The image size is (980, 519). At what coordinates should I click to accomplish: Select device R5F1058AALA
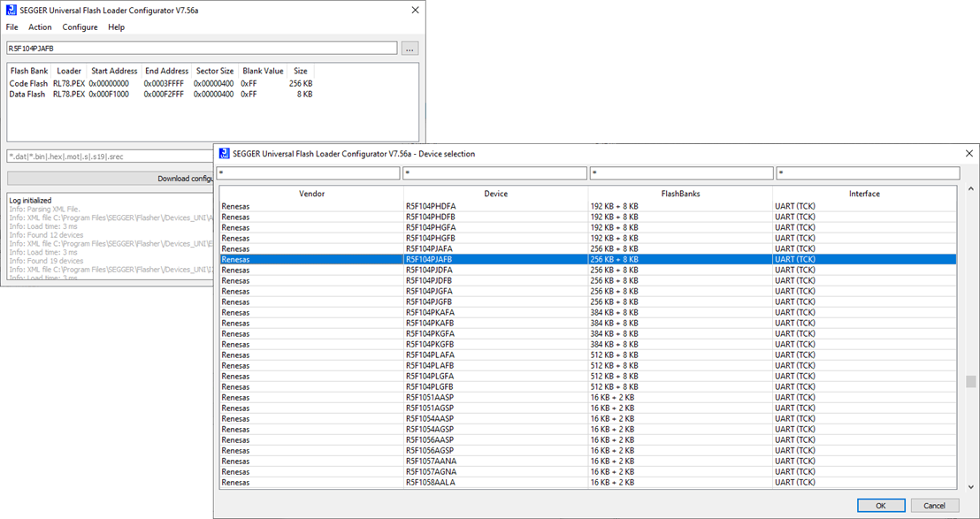pos(588,482)
